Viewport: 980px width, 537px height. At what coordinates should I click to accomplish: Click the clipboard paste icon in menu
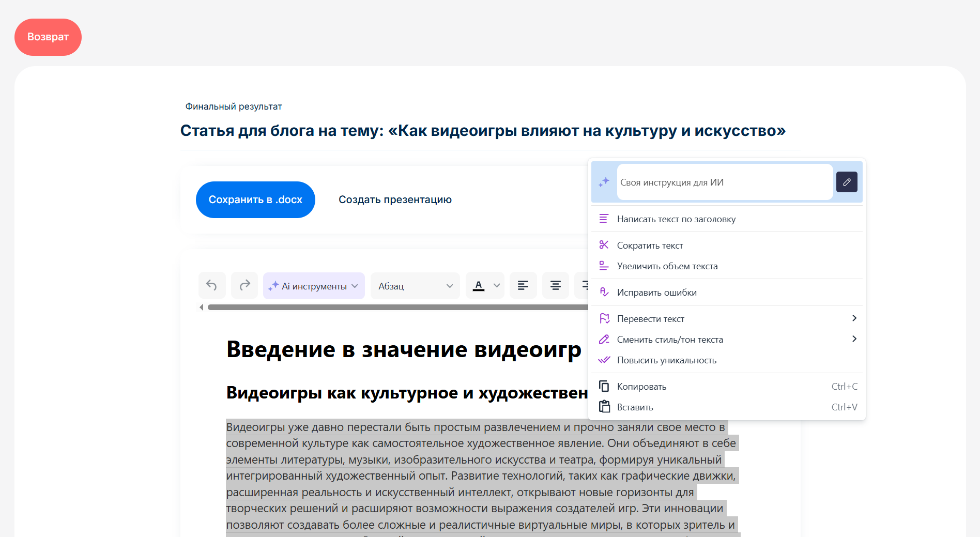[x=604, y=407]
